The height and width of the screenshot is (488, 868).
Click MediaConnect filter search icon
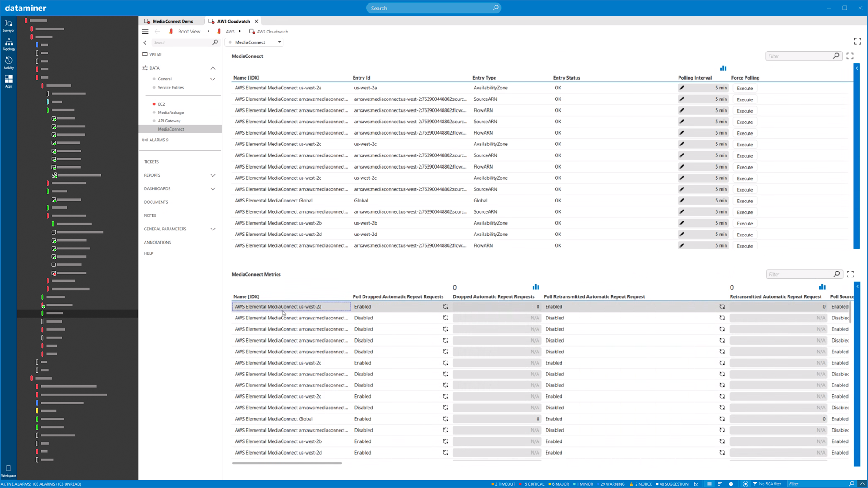tap(836, 56)
